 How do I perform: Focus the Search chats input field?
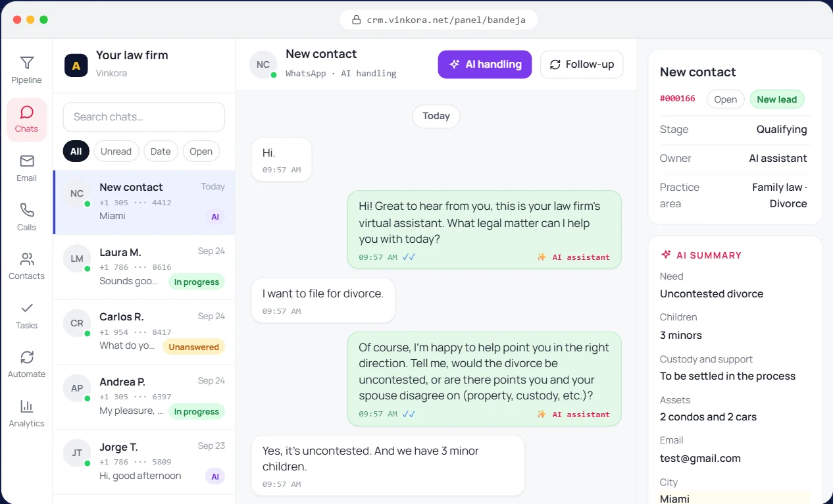pos(144,117)
